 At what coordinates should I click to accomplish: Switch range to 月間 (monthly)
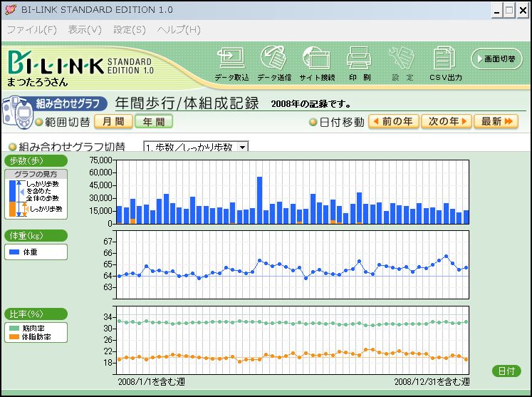click(113, 122)
